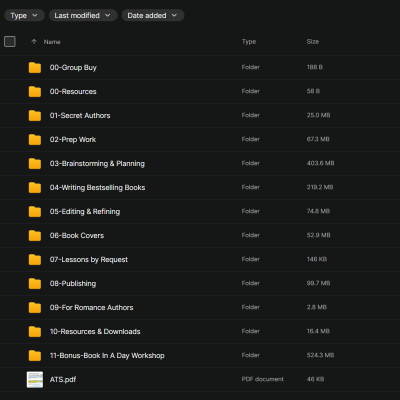Image resolution: width=400 pixels, height=400 pixels.
Task: Select the 01-Secret Authors folder name
Action: coord(80,116)
